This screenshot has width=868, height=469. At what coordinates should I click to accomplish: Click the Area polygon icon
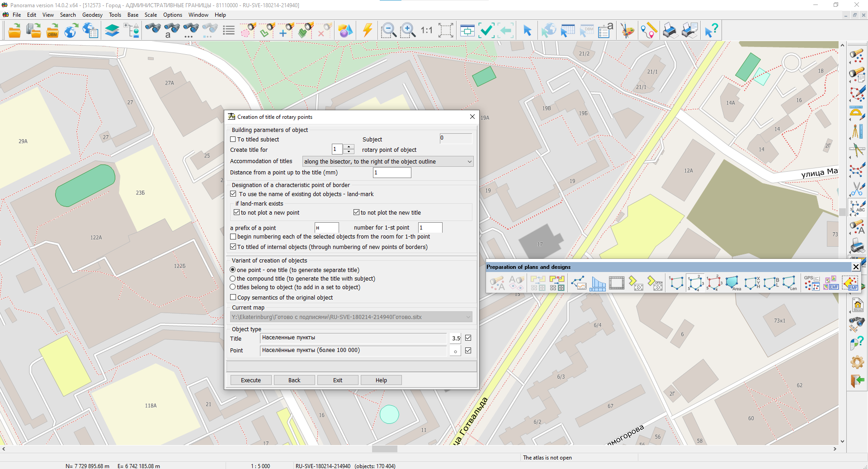tap(733, 283)
